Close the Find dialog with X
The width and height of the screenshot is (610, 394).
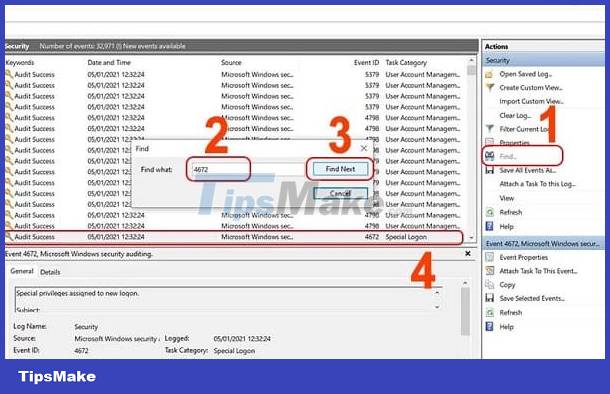[x=364, y=148]
